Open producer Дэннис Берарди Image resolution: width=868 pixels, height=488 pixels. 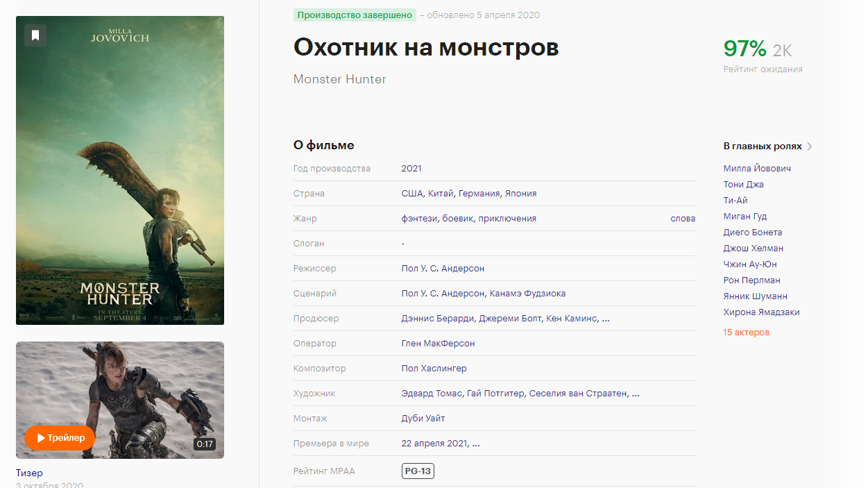(437, 319)
